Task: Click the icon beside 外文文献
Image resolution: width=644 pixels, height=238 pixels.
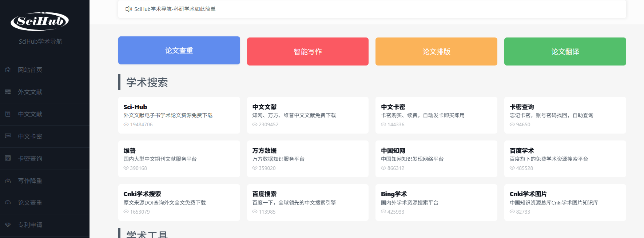Action: (8, 92)
